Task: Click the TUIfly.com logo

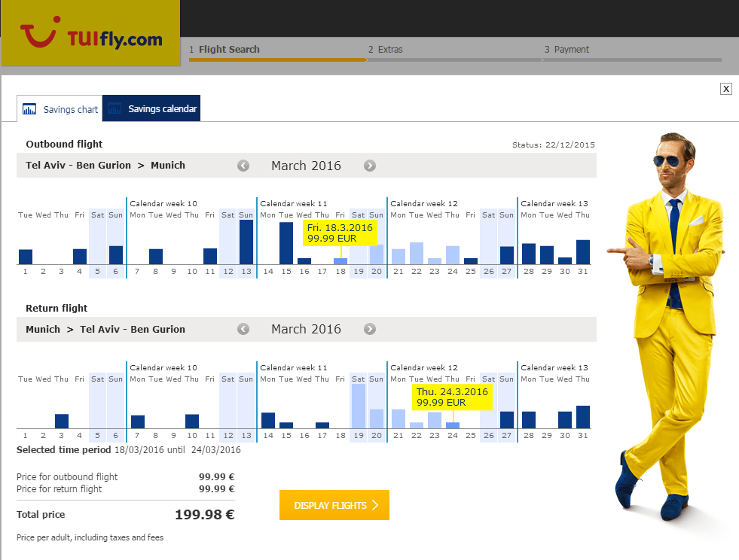Action: 90,33
